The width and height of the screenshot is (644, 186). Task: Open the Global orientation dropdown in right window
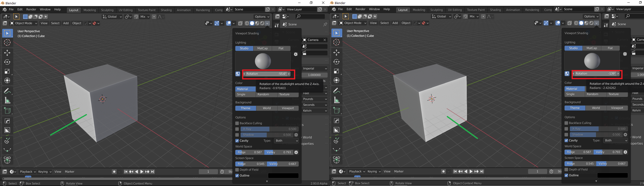tap(441, 16)
